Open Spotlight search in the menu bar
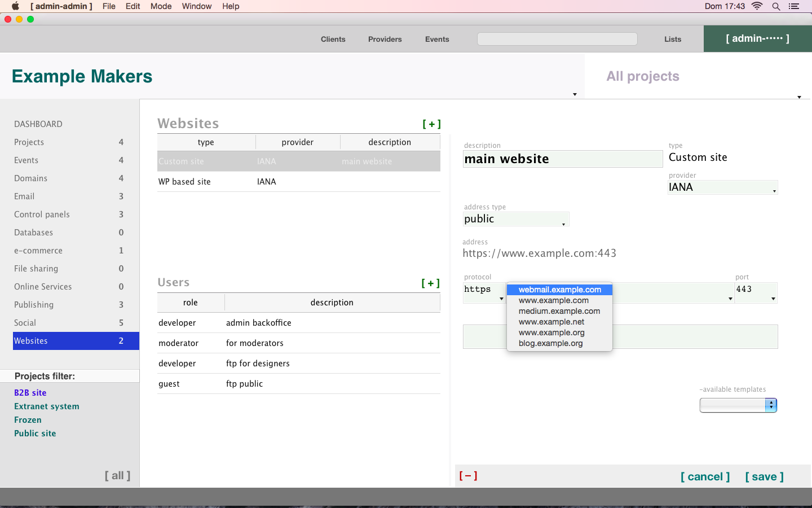Screen dimensions: 812x508 [776, 6]
